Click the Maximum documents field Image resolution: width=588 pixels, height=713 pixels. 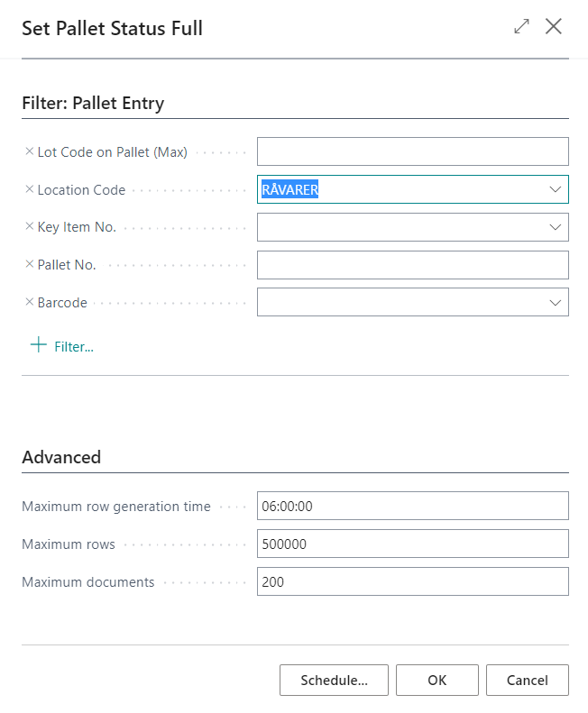[412, 582]
